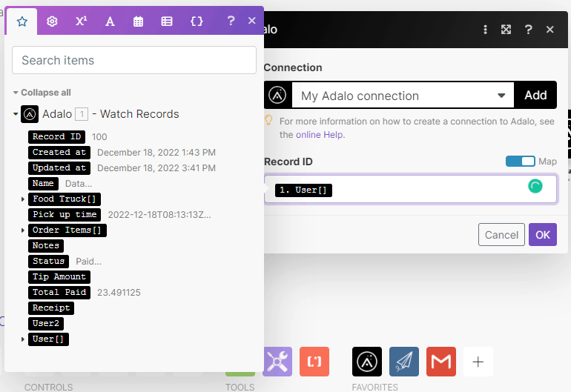This screenshot has width=571, height=392.
Task: Open the Tools wrench icon
Action: pos(277,362)
